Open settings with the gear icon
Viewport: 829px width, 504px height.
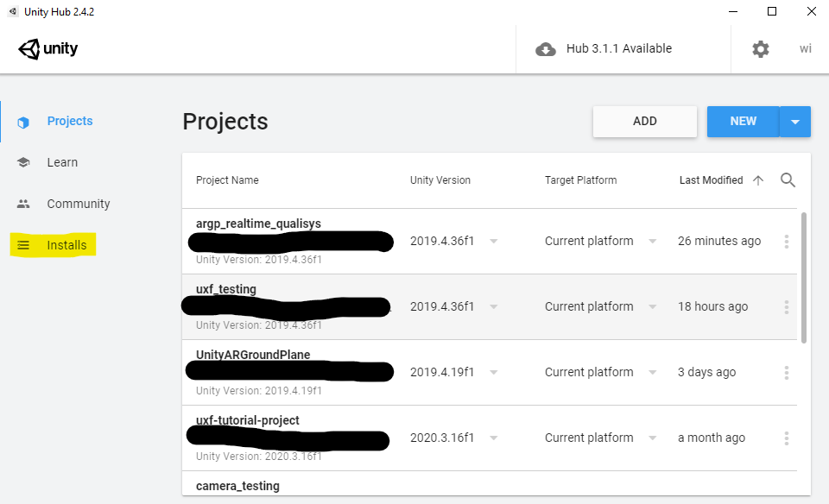[x=760, y=49]
